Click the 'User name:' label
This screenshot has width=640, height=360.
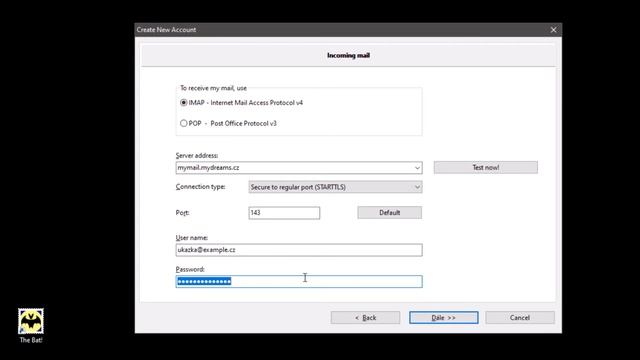click(x=192, y=238)
